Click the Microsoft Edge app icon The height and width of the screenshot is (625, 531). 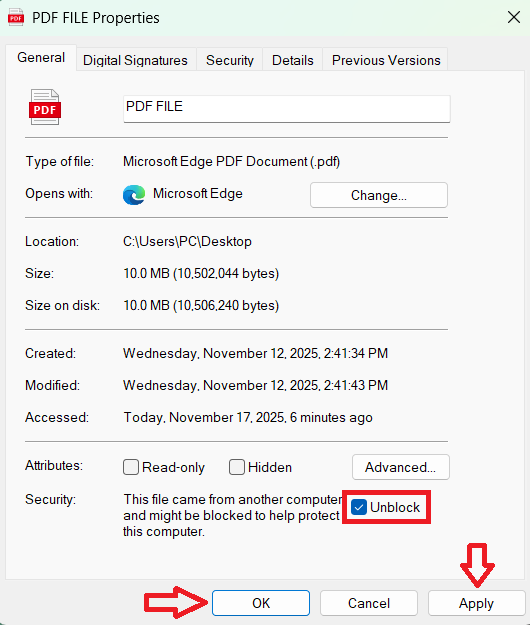click(x=134, y=195)
